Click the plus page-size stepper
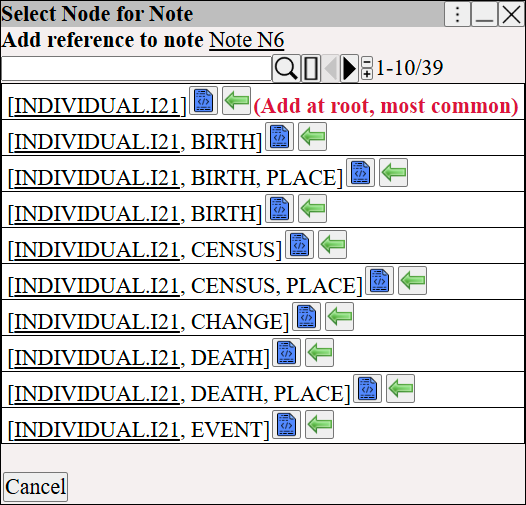The width and height of the screenshot is (526, 505). [367, 74]
